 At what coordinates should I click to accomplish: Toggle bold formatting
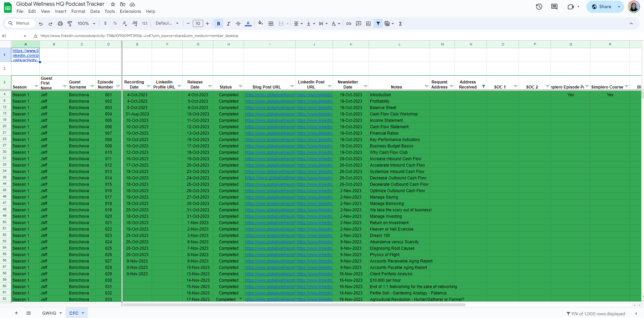tap(219, 24)
